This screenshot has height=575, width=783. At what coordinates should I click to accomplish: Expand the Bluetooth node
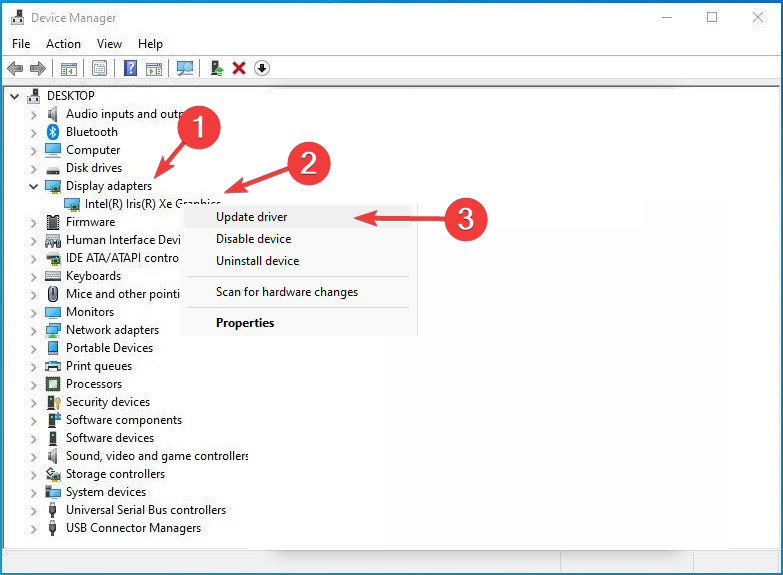33,132
